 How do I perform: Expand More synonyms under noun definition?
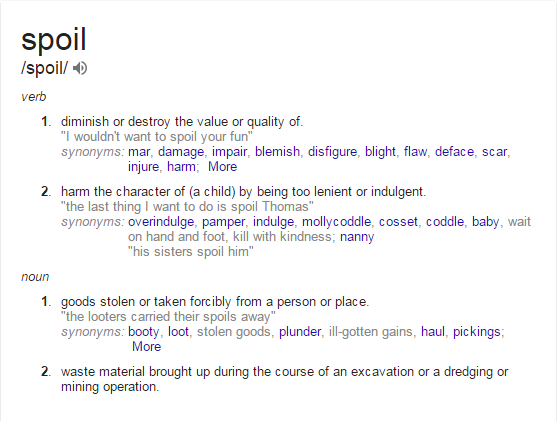[x=146, y=347]
